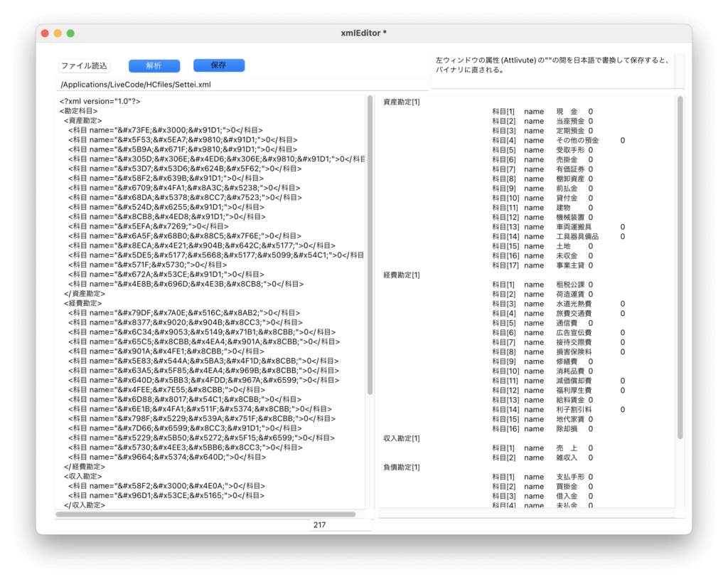Click the opening <経費勘定> tag line
Viewport: 728px width, 582px height.
[x=83, y=303]
